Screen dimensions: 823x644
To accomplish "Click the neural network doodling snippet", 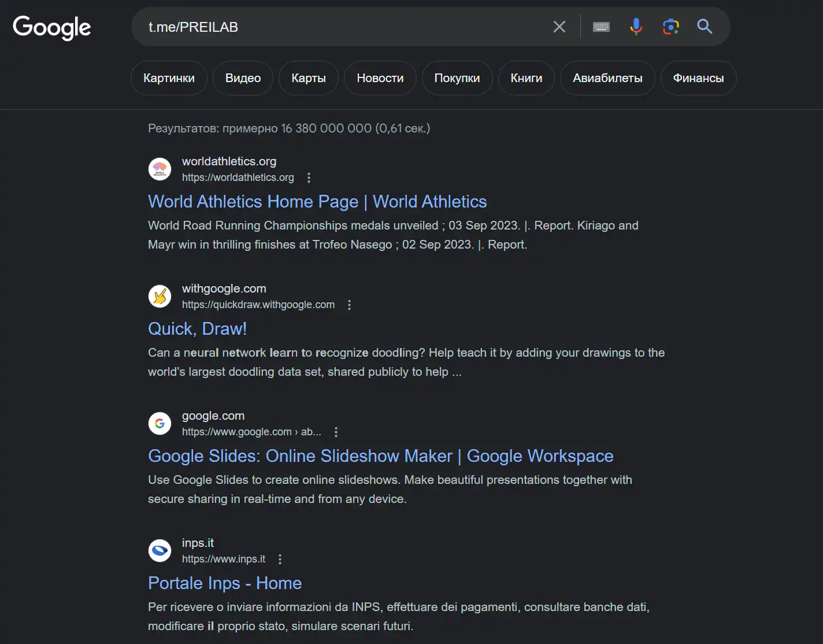I will coord(406,362).
